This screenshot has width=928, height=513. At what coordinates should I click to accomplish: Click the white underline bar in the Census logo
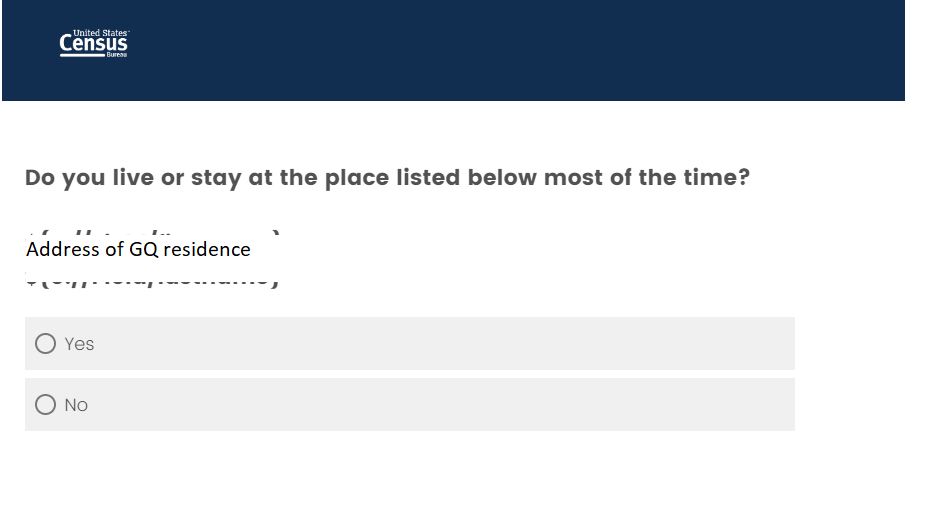[x=82, y=55]
